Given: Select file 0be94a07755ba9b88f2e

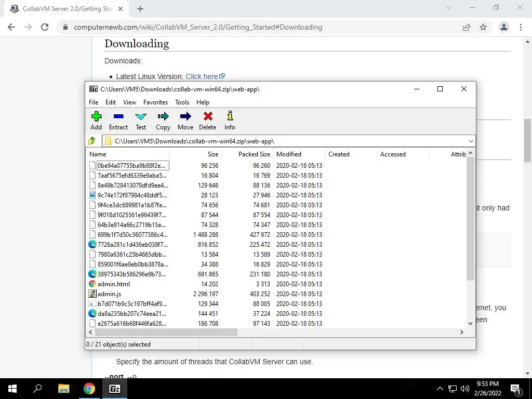Looking at the screenshot, I should click(x=132, y=166).
